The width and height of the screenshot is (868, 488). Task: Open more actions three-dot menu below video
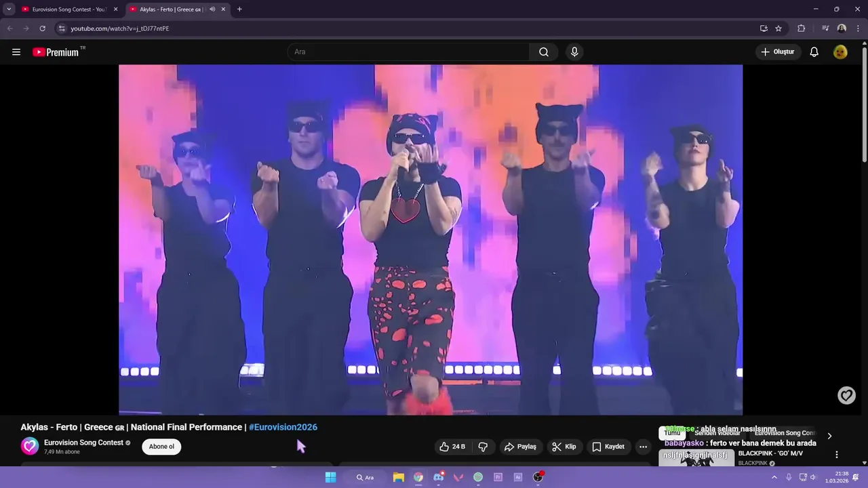pyautogui.click(x=643, y=447)
